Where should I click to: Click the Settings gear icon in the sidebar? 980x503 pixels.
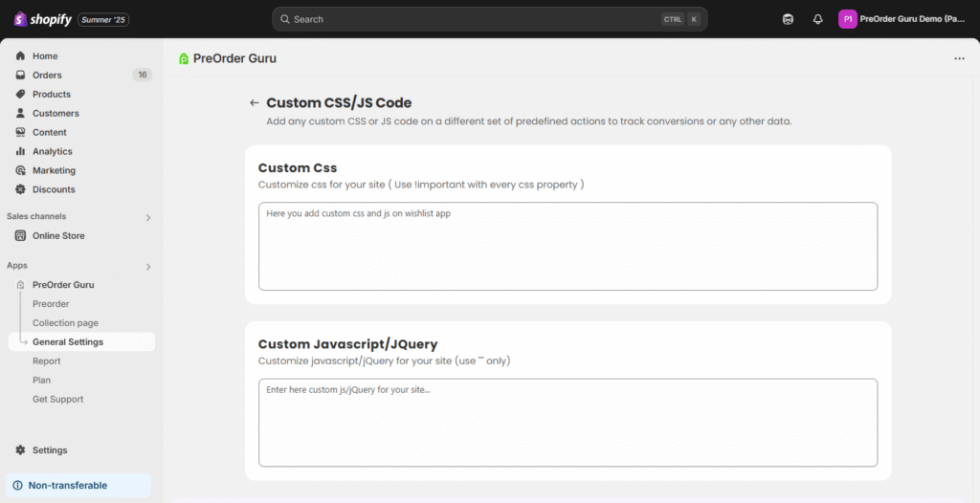coord(20,450)
